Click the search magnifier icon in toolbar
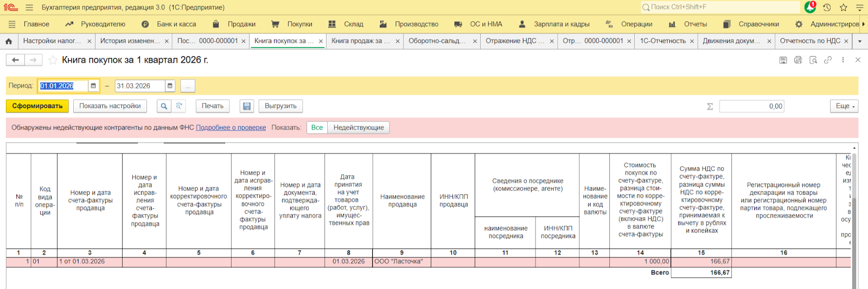This screenshot has width=868, height=289. pos(164,106)
